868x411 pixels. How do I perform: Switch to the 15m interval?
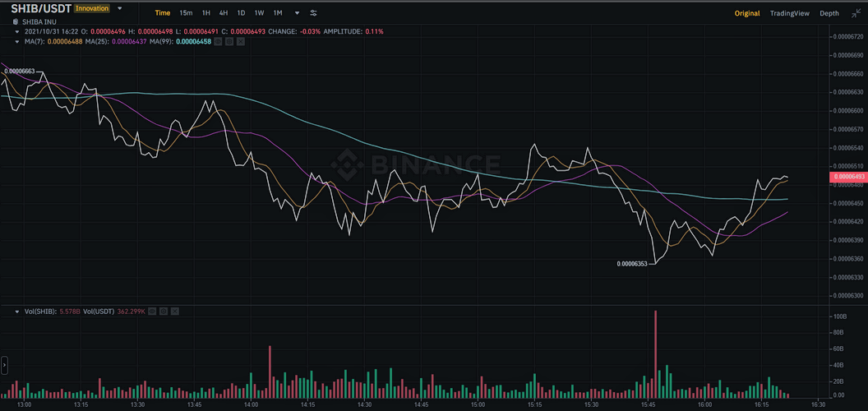[186, 12]
